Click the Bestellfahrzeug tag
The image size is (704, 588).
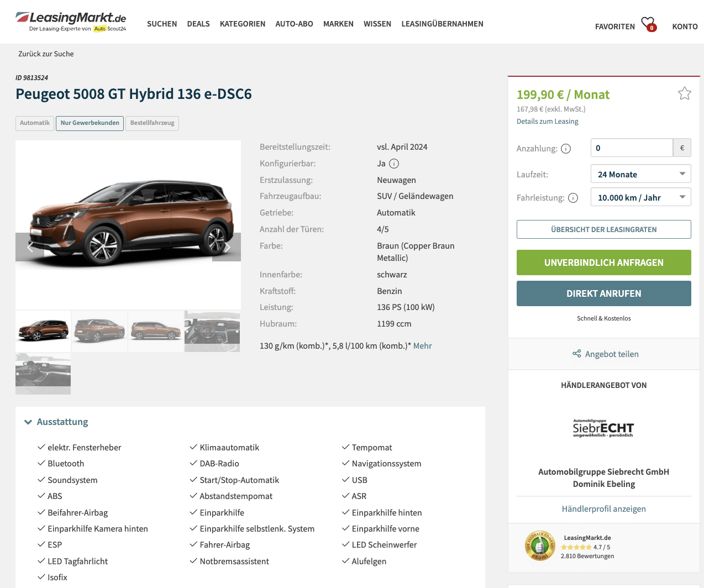(x=153, y=123)
